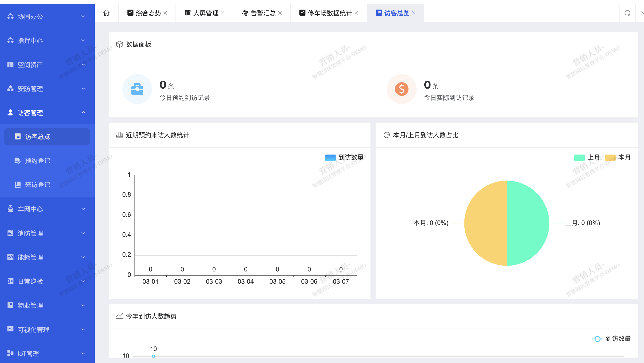Click the 上月: 0 (0%) pie label
644x363 pixels.
tap(582, 223)
